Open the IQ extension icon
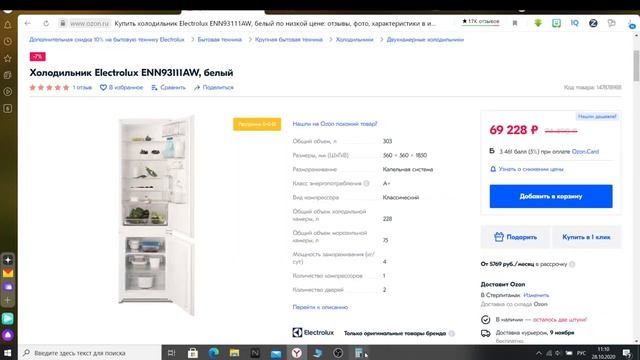640x360 pixels. tap(575, 23)
